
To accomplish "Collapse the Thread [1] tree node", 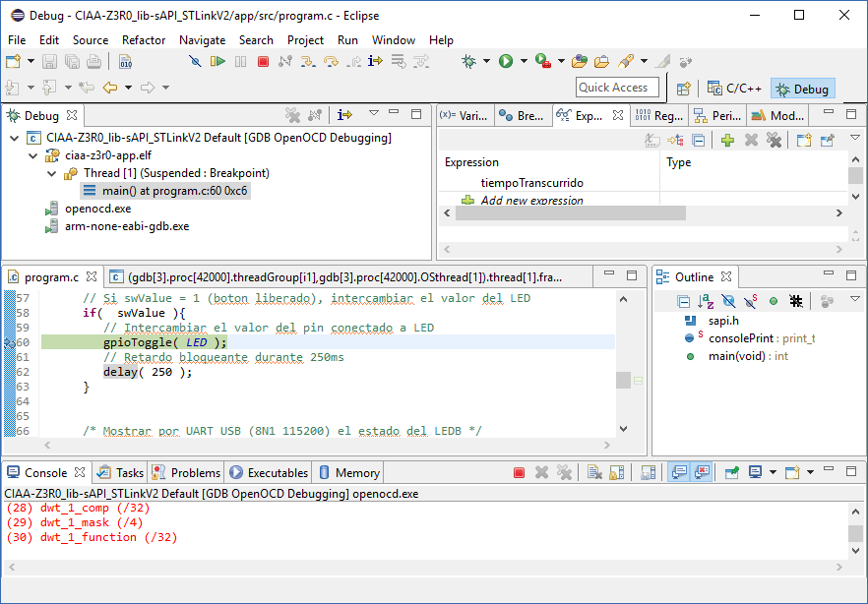I will click(51, 174).
